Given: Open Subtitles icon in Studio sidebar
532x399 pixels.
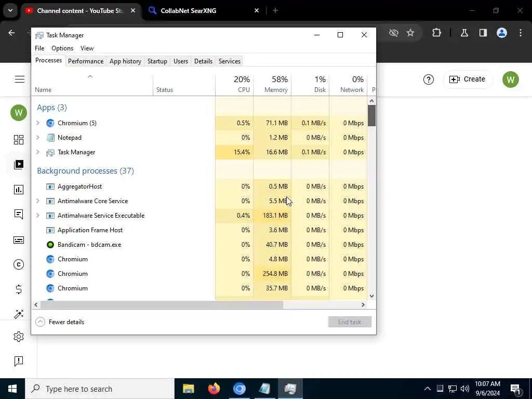Looking at the screenshot, I should tap(19, 240).
